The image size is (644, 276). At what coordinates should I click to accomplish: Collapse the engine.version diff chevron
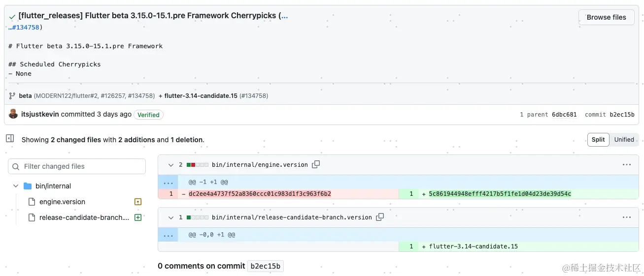tap(170, 165)
